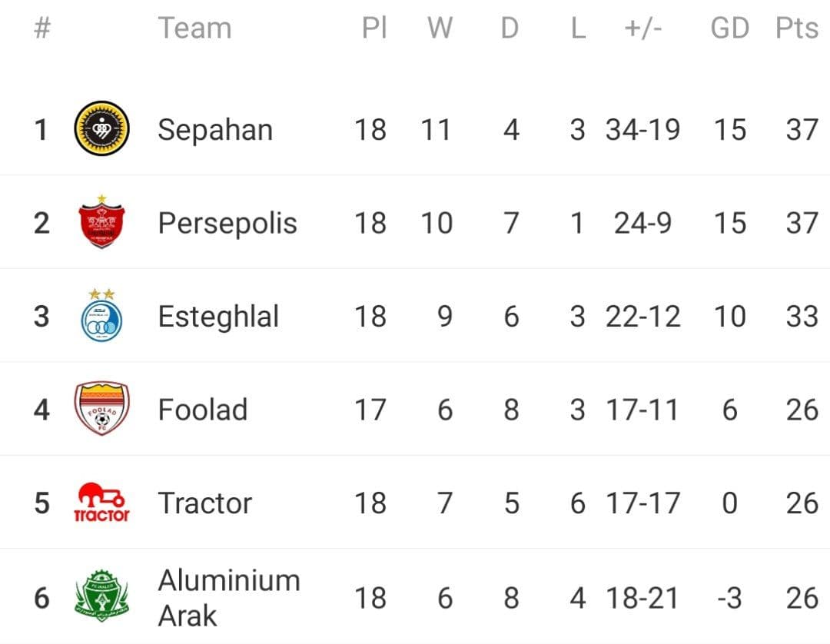Click the Pl column header
Image resolution: width=830 pixels, height=644 pixels.
pos(374,28)
